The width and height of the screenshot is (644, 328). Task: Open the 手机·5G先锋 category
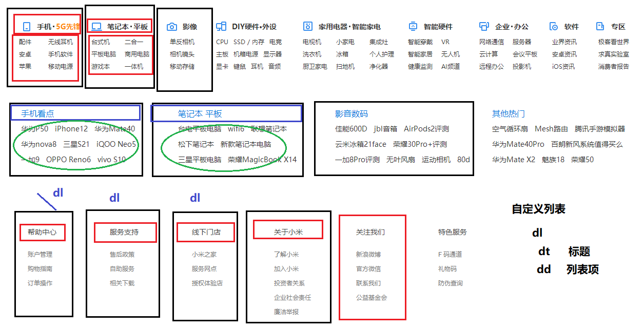58,27
